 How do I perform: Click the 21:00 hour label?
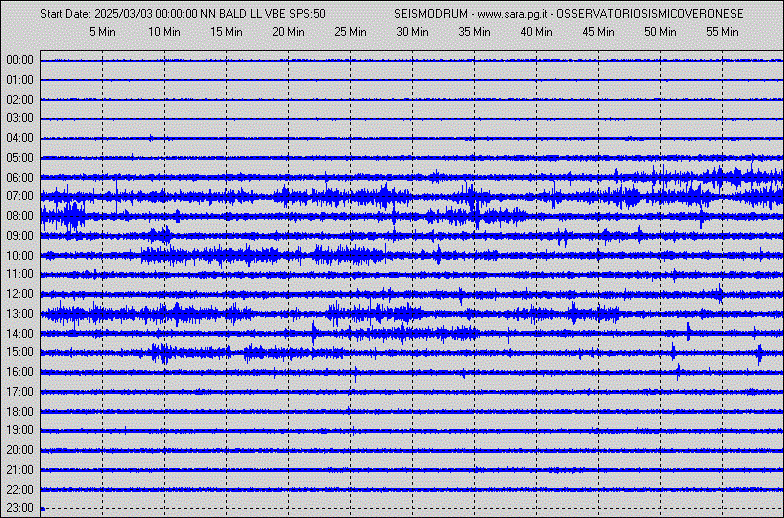(x=20, y=470)
